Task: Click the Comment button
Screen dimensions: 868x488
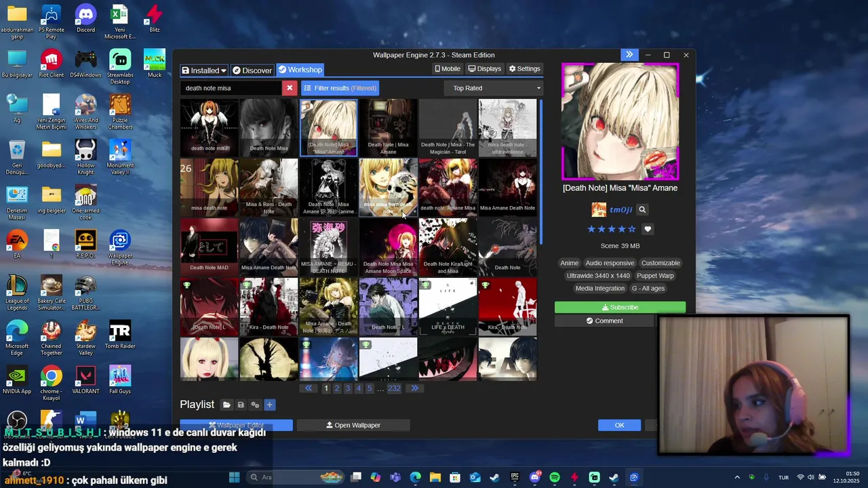Action: click(604, 321)
